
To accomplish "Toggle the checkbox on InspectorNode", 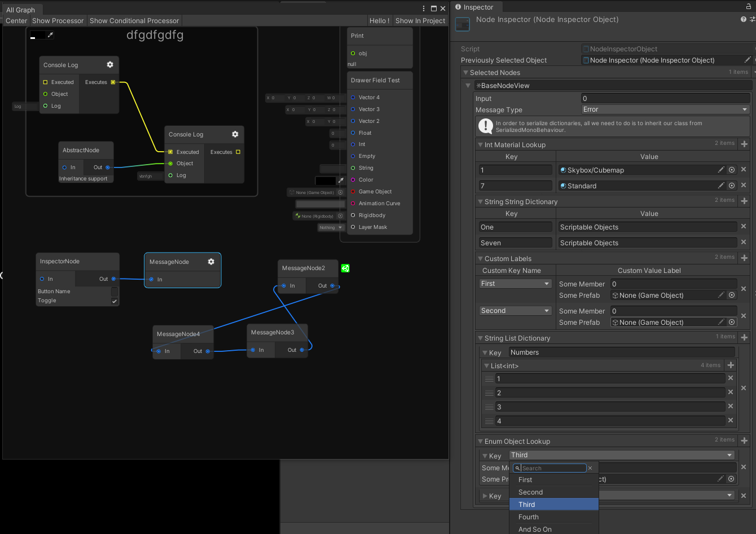I will pos(114,300).
